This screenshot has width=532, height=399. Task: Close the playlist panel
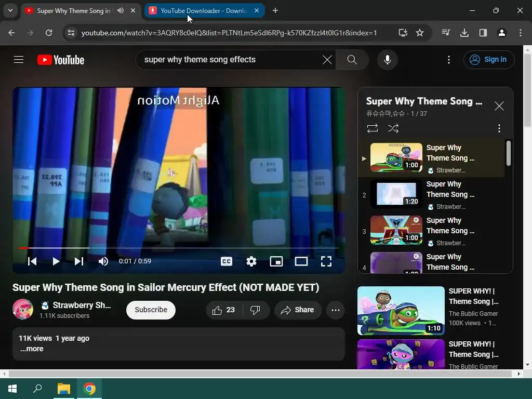click(499, 106)
